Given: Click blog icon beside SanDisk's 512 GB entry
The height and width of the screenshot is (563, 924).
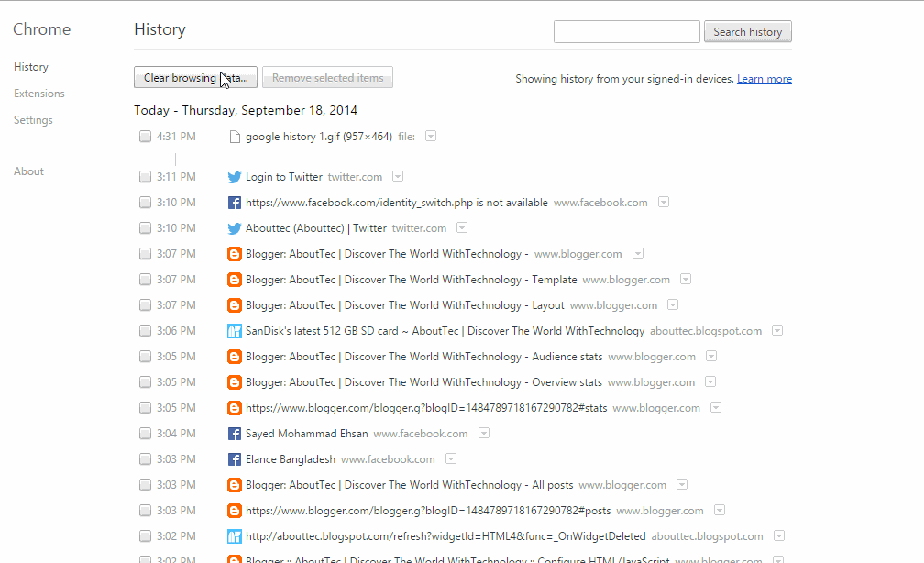Looking at the screenshot, I should click(x=235, y=331).
